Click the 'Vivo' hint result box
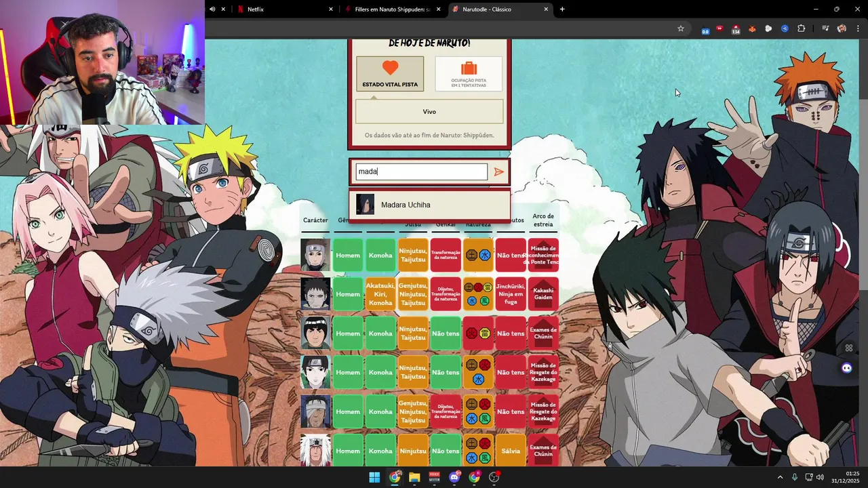 pyautogui.click(x=429, y=112)
